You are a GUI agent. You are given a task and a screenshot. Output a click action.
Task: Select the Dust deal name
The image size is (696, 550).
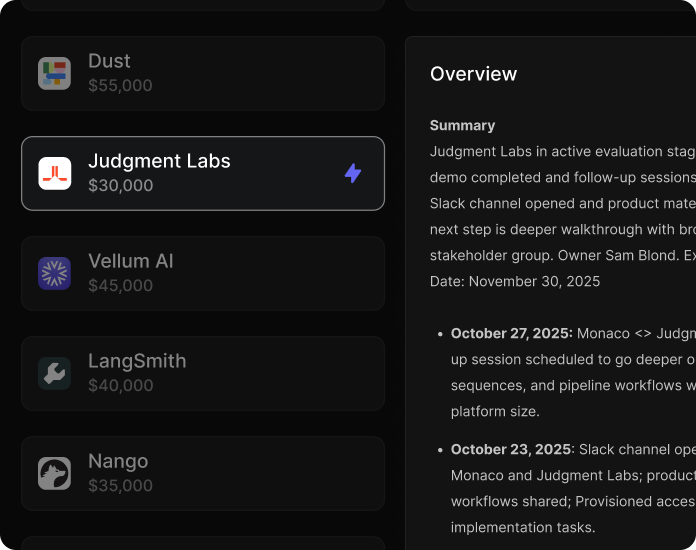[x=109, y=61]
